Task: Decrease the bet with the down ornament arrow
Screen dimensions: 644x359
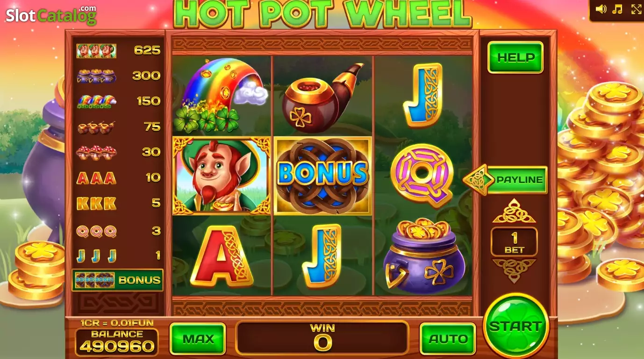Action: 514,270
